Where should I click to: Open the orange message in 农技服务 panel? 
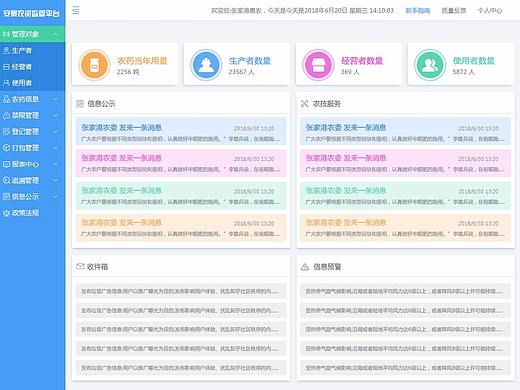coord(405,227)
